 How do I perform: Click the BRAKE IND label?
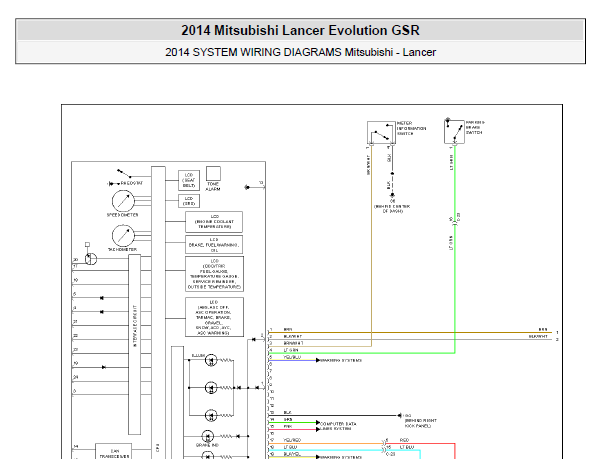(208, 445)
